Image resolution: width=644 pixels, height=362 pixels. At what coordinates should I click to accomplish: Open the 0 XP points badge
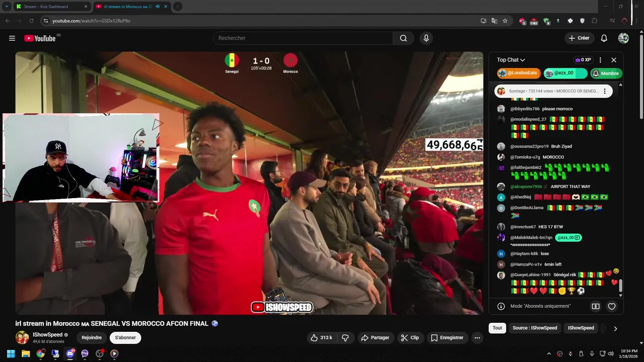pos(583,60)
